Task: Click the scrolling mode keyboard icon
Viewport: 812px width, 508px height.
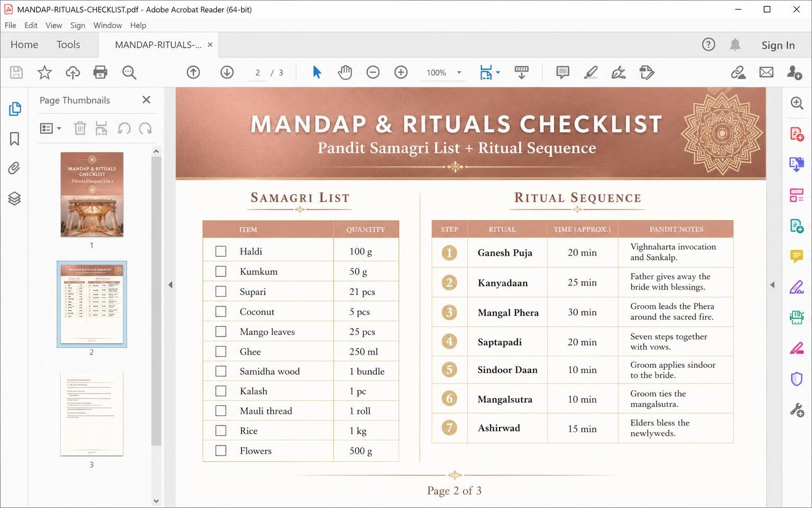Action: pos(521,72)
